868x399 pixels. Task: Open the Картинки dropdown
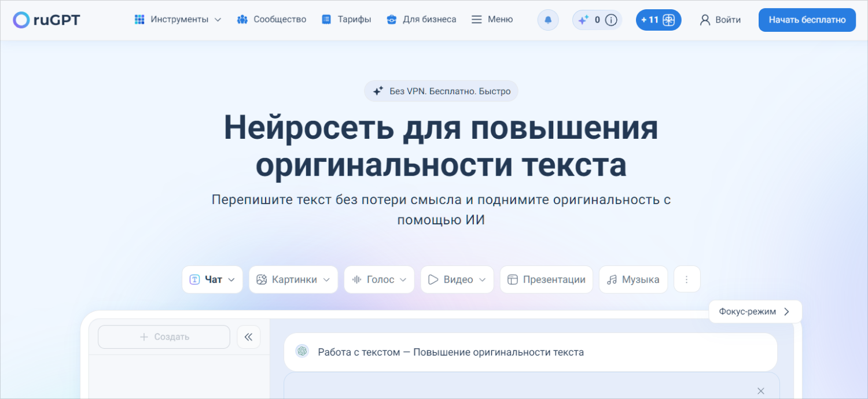(293, 279)
